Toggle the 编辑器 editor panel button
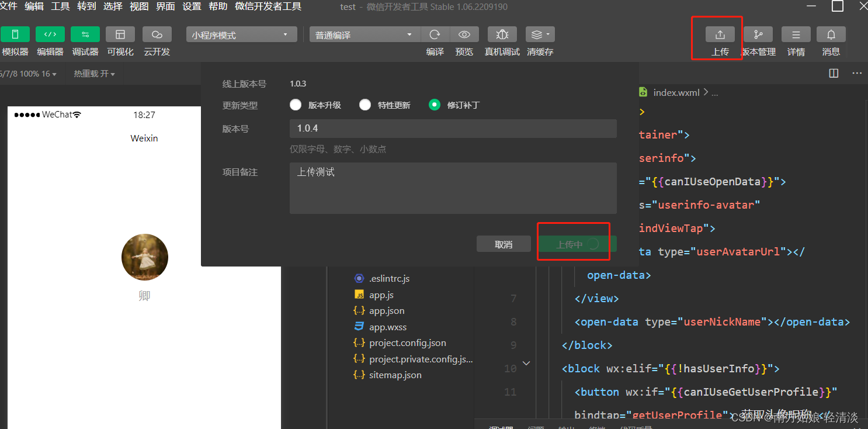 point(50,34)
